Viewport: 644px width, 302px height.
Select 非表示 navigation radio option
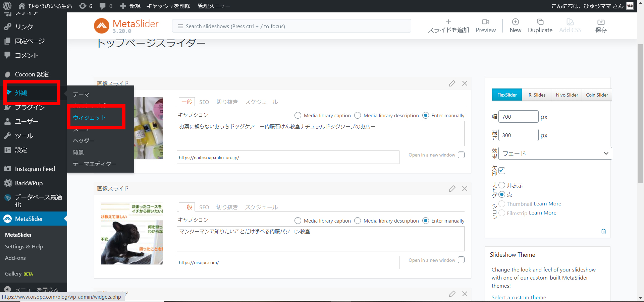point(502,185)
